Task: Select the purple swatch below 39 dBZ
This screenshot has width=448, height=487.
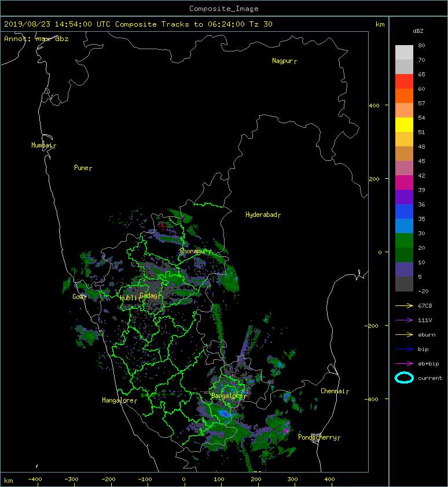Action: tap(404, 197)
